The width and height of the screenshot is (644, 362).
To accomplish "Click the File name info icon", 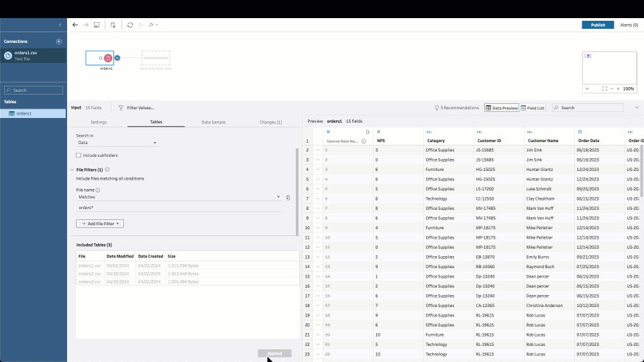I will (98, 190).
